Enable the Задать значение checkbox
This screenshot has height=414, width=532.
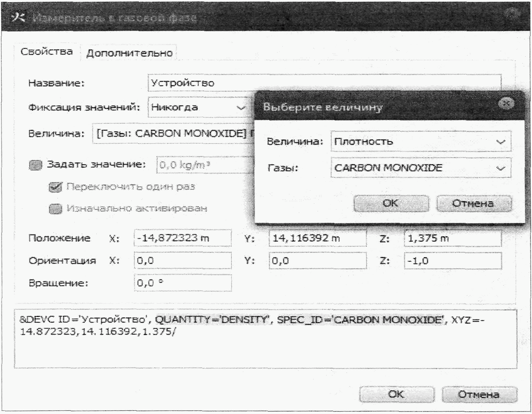click(x=35, y=165)
